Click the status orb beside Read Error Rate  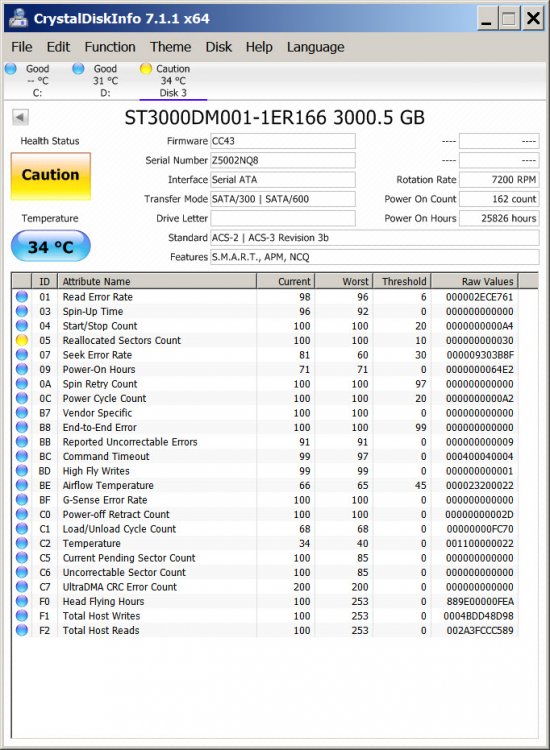point(22,297)
